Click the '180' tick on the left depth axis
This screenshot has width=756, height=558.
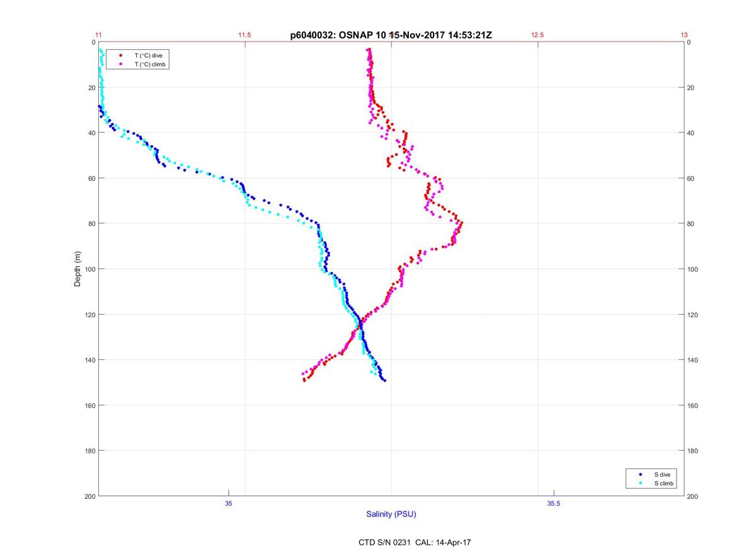pos(89,451)
